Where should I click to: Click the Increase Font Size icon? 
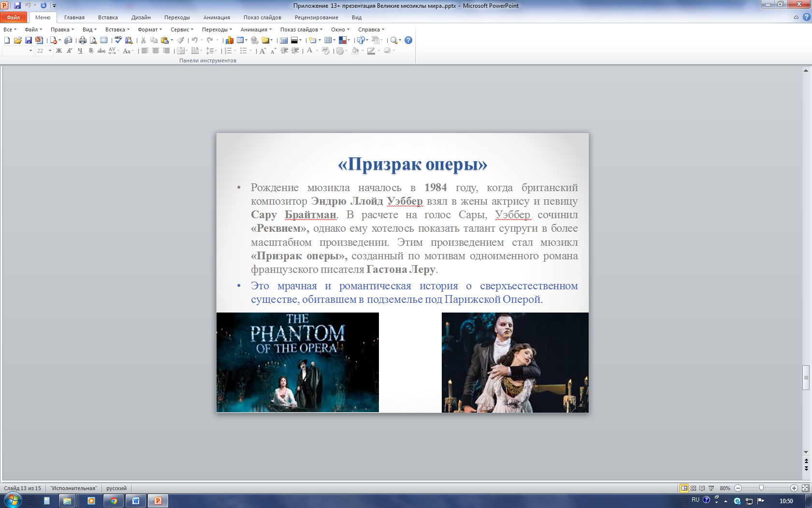[262, 51]
